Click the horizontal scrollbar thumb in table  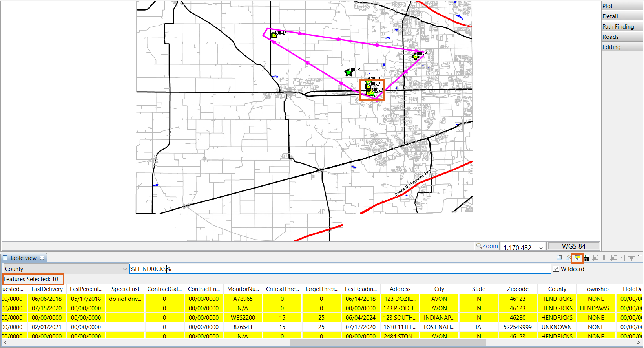click(x=388, y=343)
